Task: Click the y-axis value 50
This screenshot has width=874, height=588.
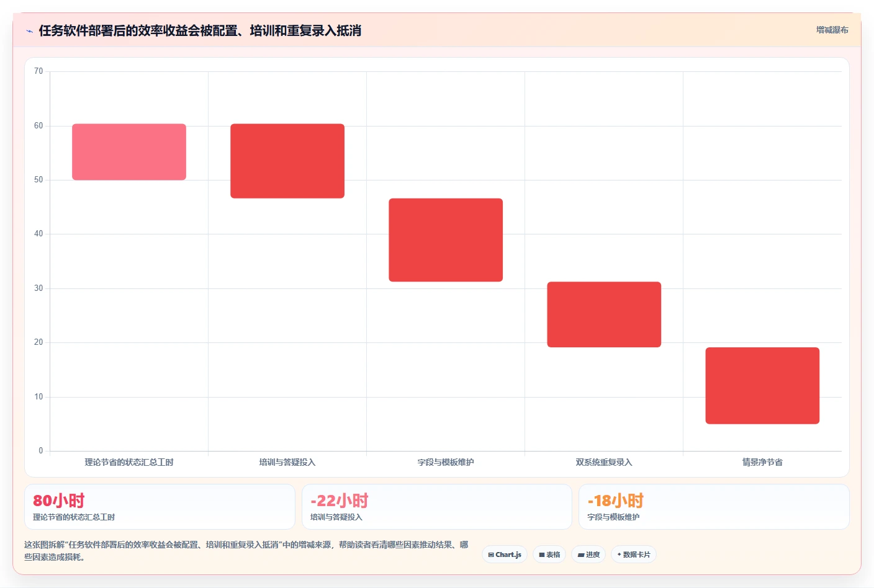Action: pyautogui.click(x=38, y=180)
